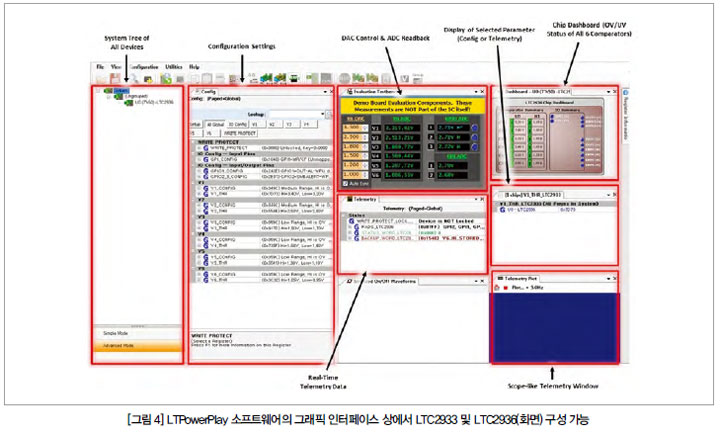Image resolution: width=720 pixels, height=435 pixels.
Task: Toggle the Auto checkbox in Evaluation Toolbox
Action: (x=345, y=184)
